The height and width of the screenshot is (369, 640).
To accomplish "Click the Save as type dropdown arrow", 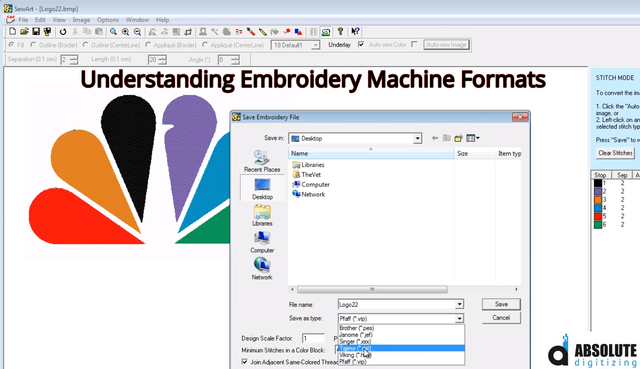I will [459, 318].
